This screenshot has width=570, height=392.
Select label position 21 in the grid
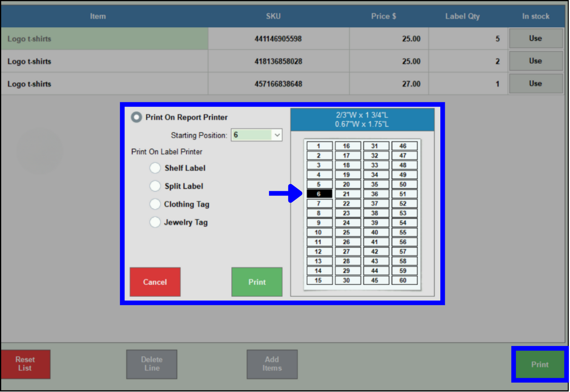pos(347,194)
